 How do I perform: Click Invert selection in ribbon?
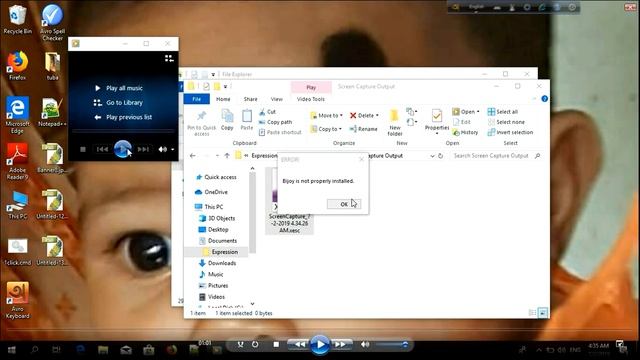(510, 132)
